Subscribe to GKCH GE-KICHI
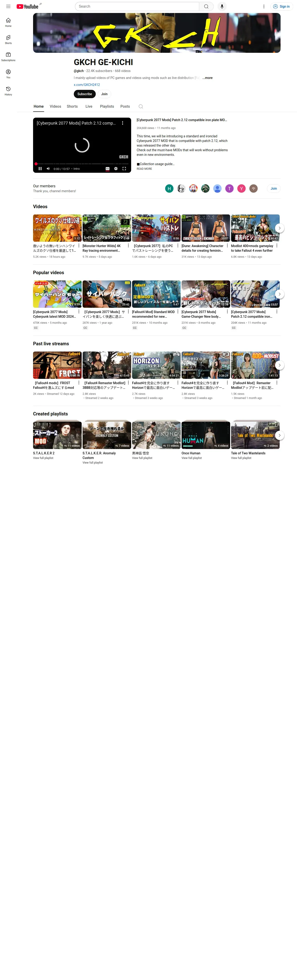The height and width of the screenshot is (980, 297). [85, 94]
